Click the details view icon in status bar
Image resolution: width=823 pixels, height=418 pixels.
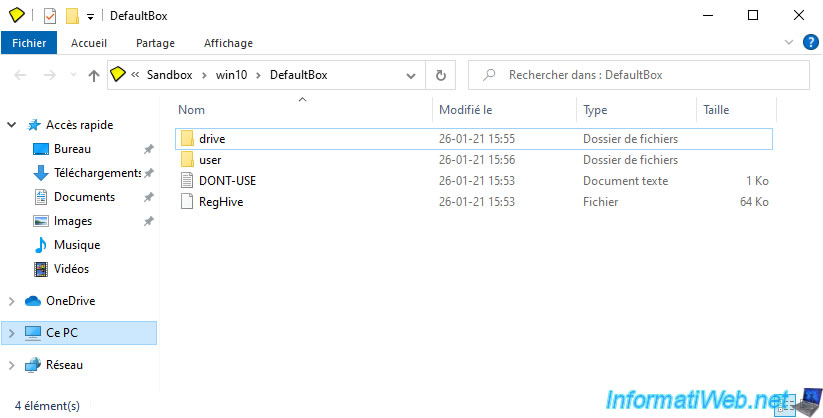[786, 405]
